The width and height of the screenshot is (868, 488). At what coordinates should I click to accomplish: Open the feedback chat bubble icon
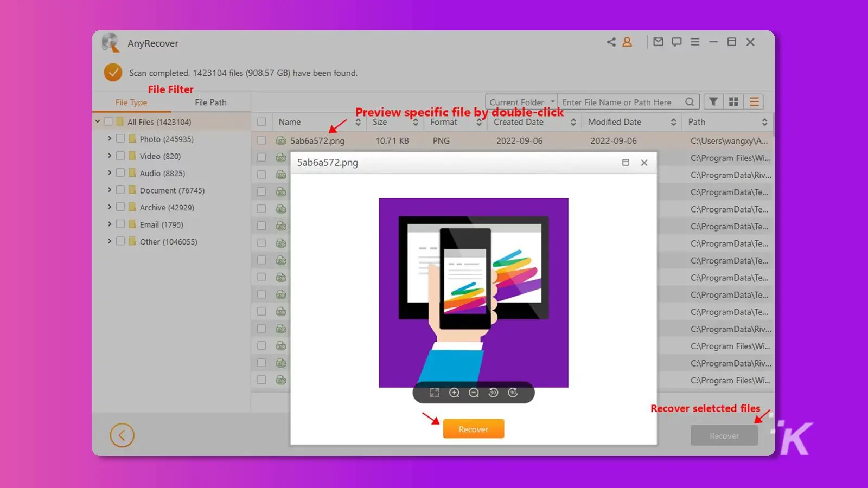tap(676, 42)
